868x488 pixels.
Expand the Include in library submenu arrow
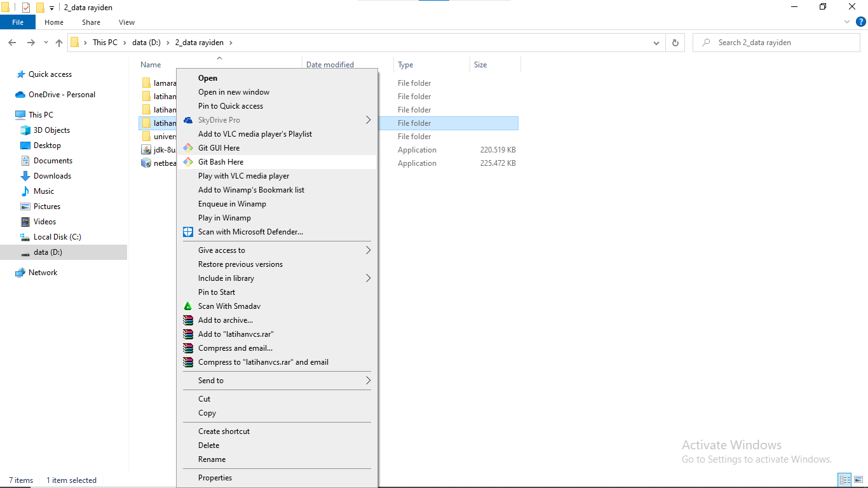tap(368, 278)
